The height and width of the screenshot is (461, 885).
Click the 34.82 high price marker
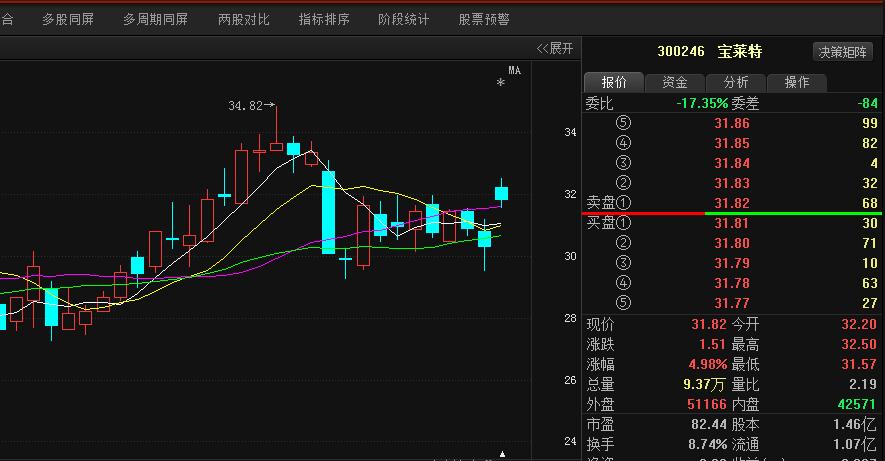(x=247, y=105)
